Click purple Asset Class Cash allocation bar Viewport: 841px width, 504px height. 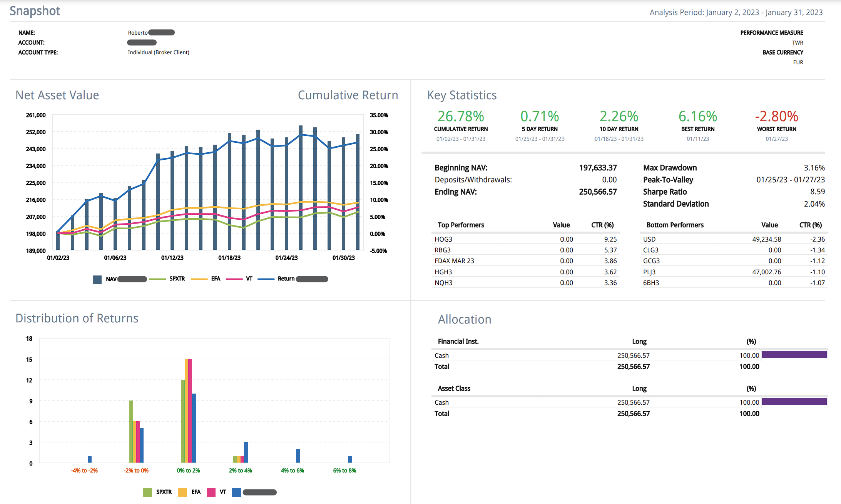[794, 402]
